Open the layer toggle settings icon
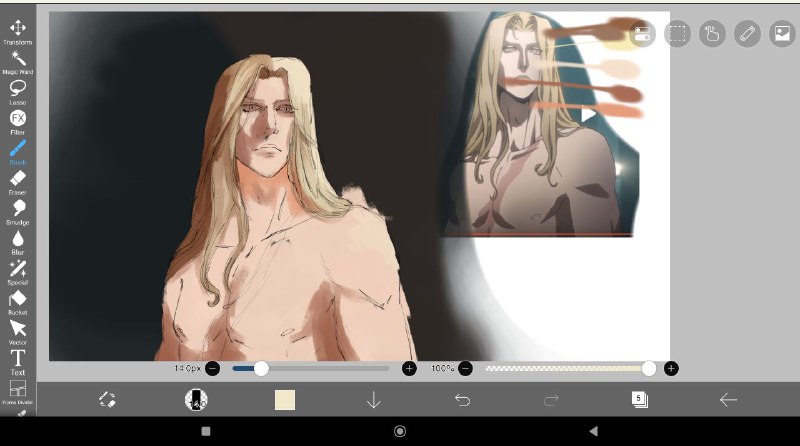 point(642,34)
